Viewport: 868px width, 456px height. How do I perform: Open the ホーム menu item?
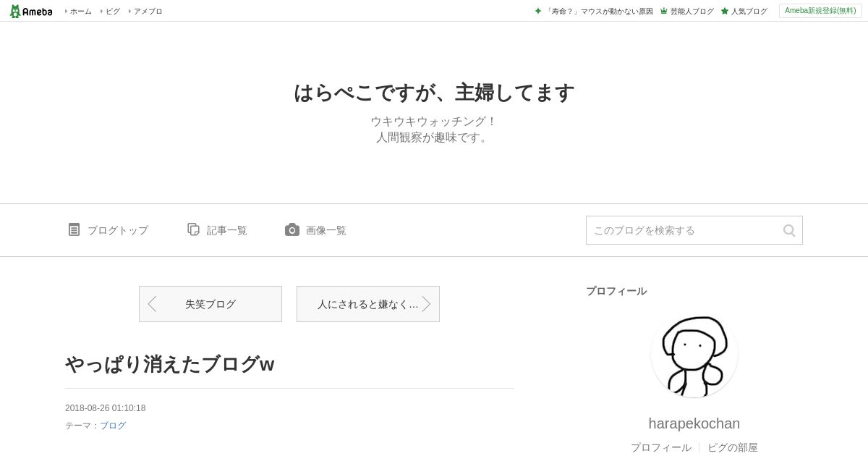click(81, 11)
